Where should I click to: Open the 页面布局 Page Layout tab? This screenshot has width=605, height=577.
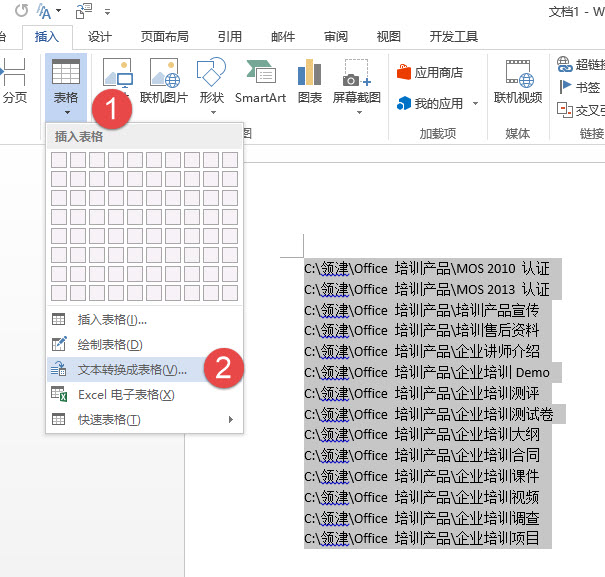click(164, 37)
